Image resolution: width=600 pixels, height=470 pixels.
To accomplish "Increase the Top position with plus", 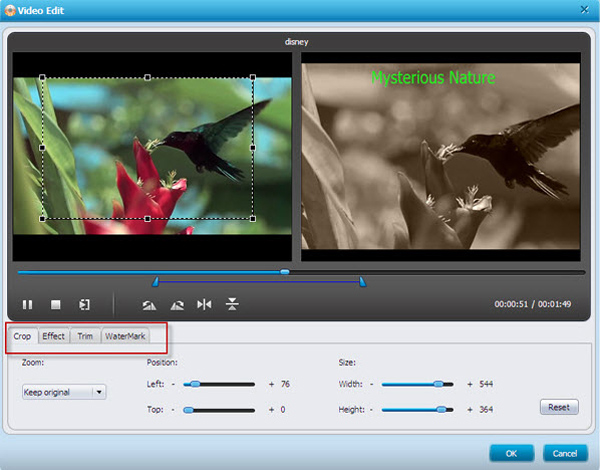I will click(271, 410).
